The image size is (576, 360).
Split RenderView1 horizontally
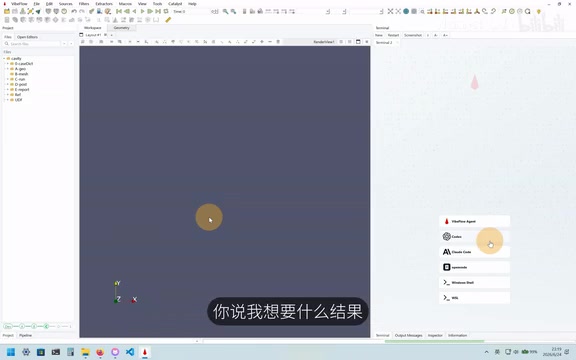tap(341, 42)
